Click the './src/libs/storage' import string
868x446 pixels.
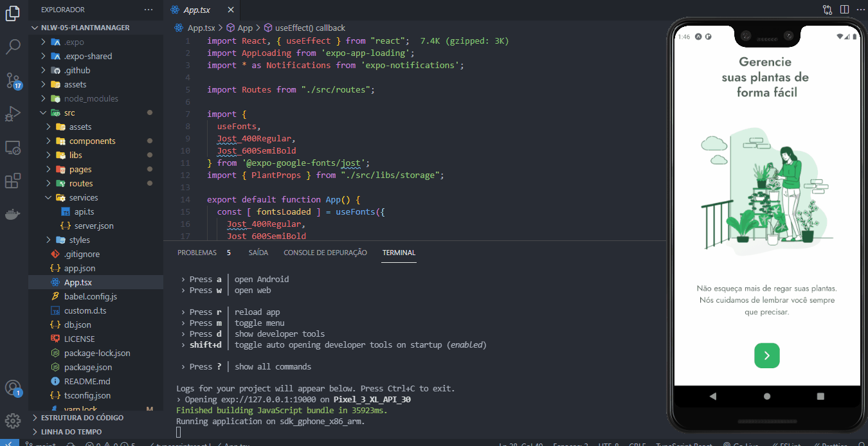(x=390, y=175)
